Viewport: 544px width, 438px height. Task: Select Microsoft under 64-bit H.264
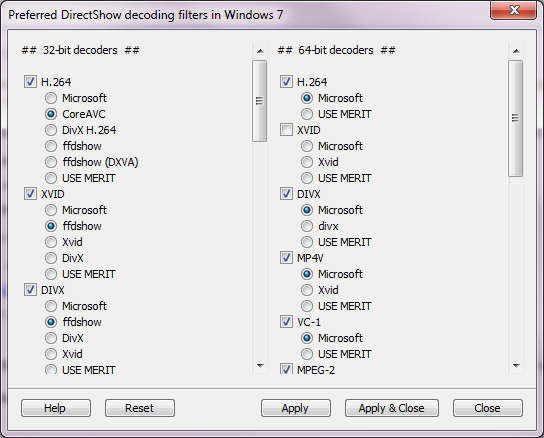point(307,98)
